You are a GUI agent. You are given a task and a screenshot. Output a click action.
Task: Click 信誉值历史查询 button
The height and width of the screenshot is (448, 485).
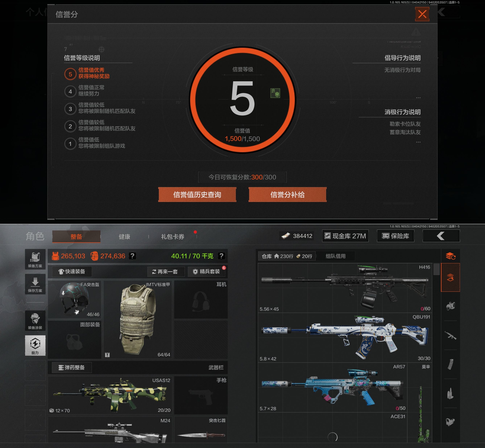tap(197, 195)
